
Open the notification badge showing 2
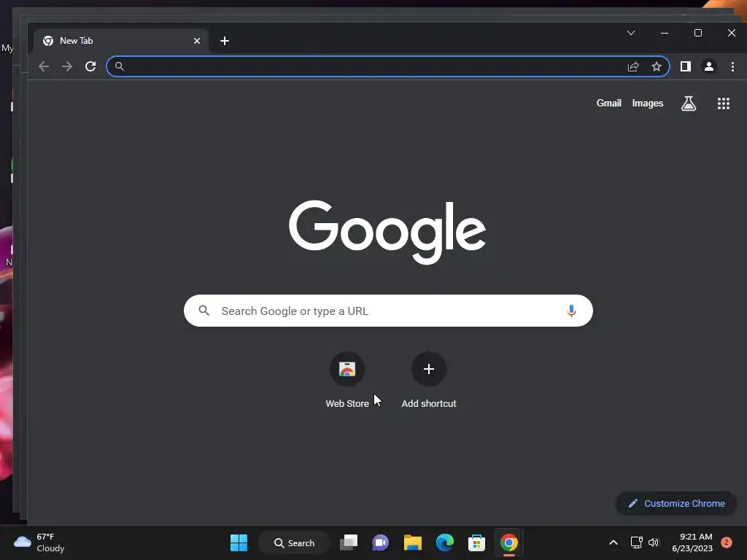coord(727,542)
